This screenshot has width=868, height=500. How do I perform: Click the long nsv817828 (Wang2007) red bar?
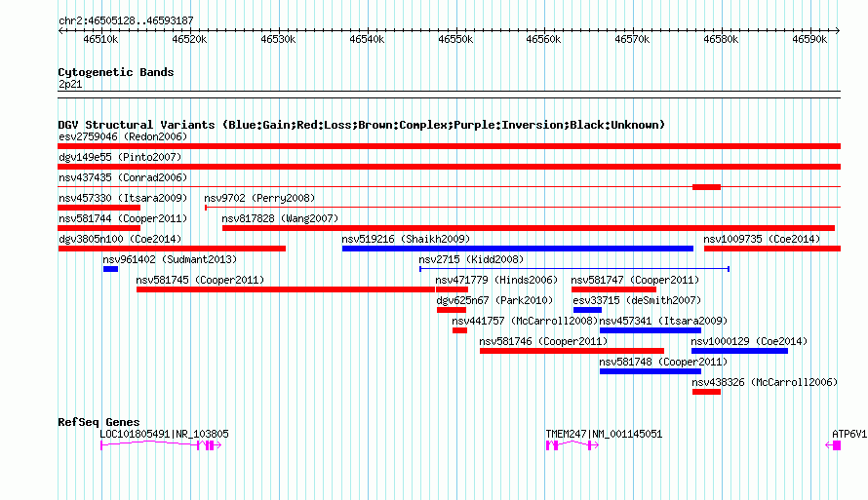(528, 228)
